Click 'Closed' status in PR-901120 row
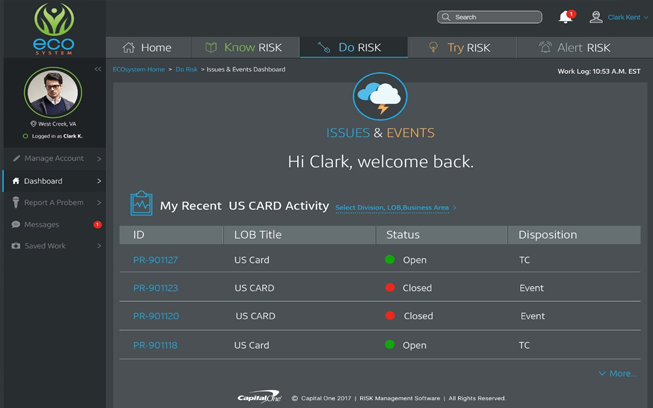653x408 pixels. [418, 316]
